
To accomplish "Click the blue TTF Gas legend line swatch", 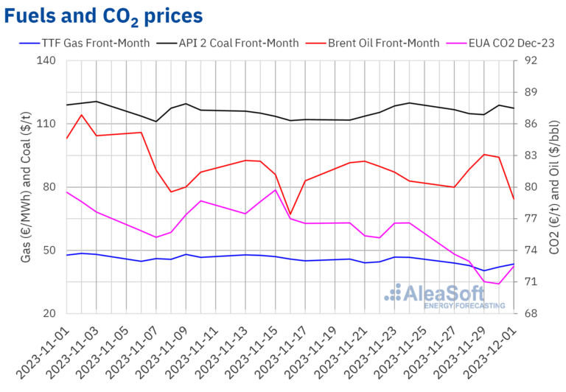I will 29,43.
